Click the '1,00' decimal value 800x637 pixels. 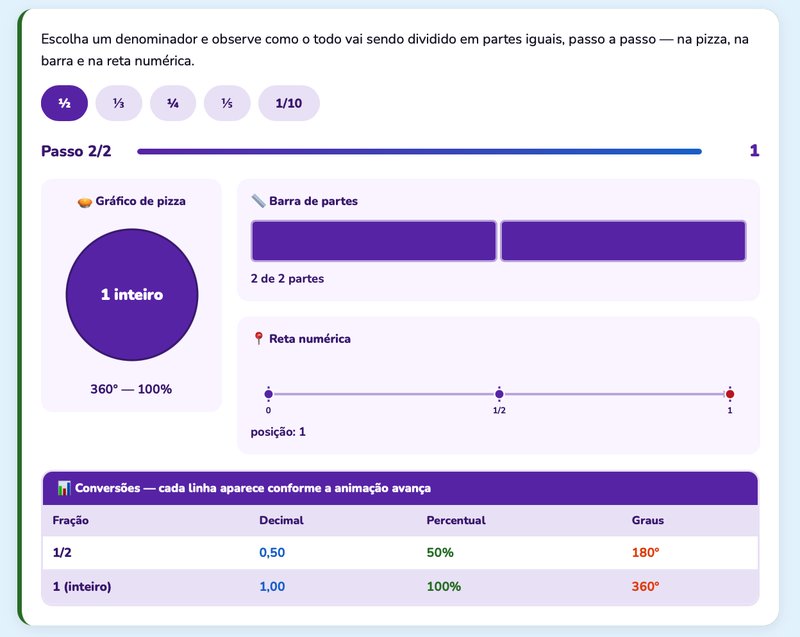click(x=272, y=587)
